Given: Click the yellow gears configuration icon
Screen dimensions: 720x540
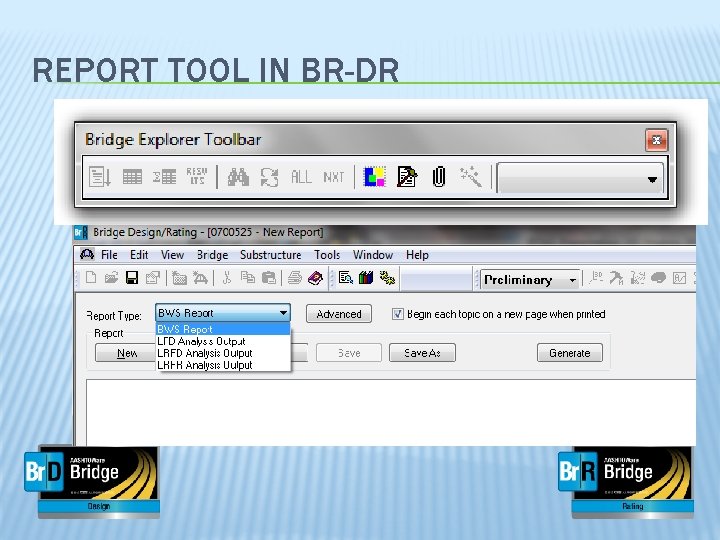Looking at the screenshot, I should [x=387, y=278].
